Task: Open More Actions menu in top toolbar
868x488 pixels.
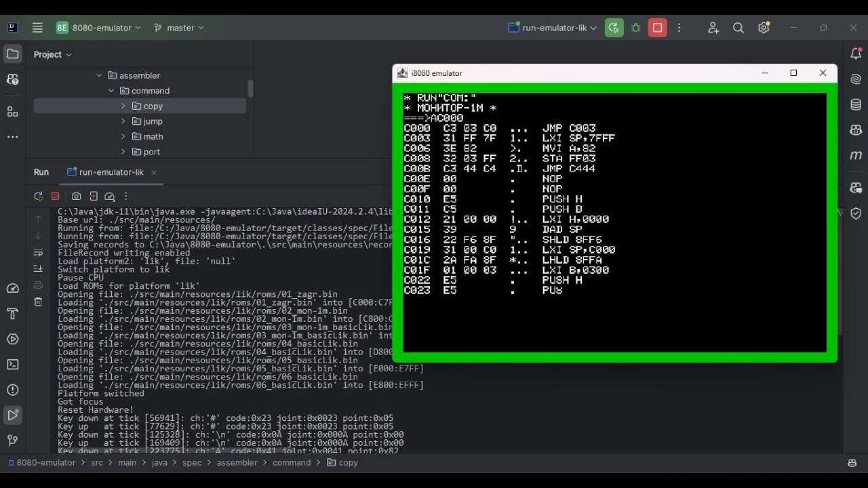Action: (679, 28)
